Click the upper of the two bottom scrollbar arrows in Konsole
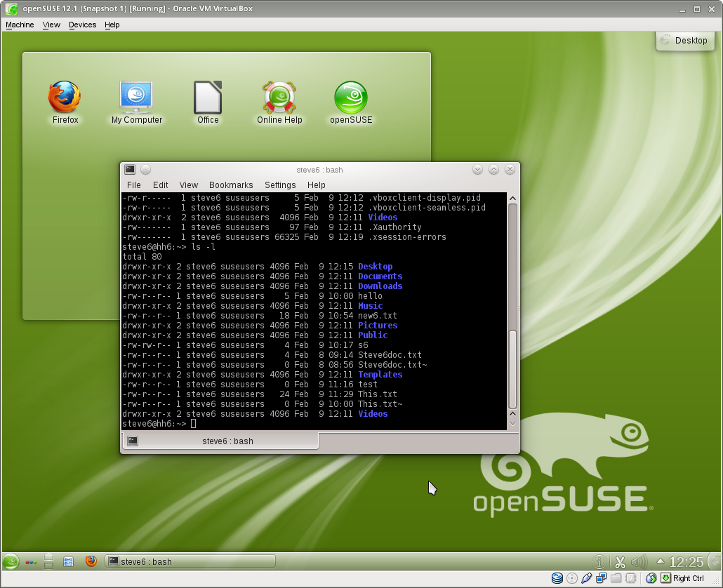723x588 pixels. [x=512, y=414]
